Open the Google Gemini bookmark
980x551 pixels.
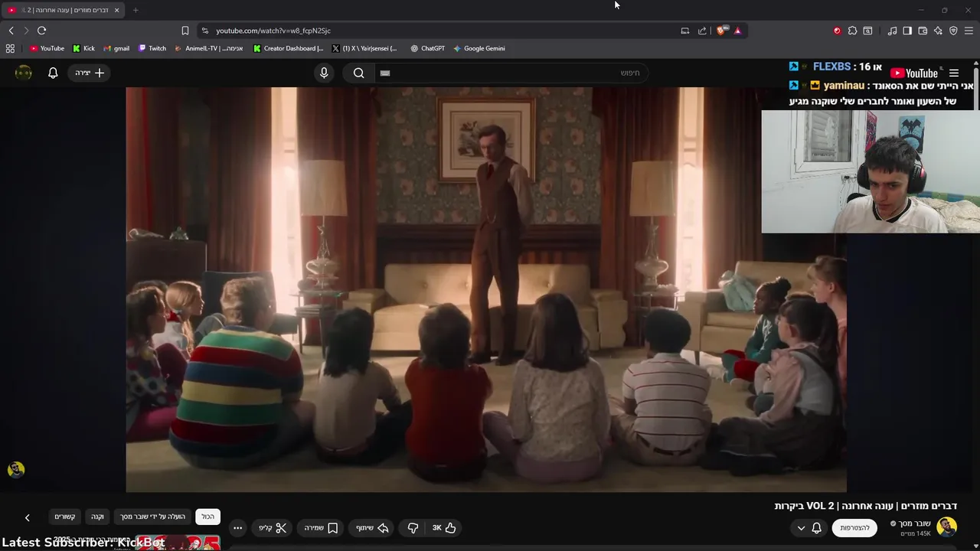pyautogui.click(x=479, y=48)
